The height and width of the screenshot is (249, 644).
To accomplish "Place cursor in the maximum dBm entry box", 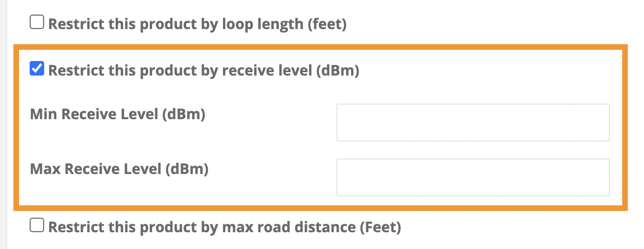I will 472,177.
